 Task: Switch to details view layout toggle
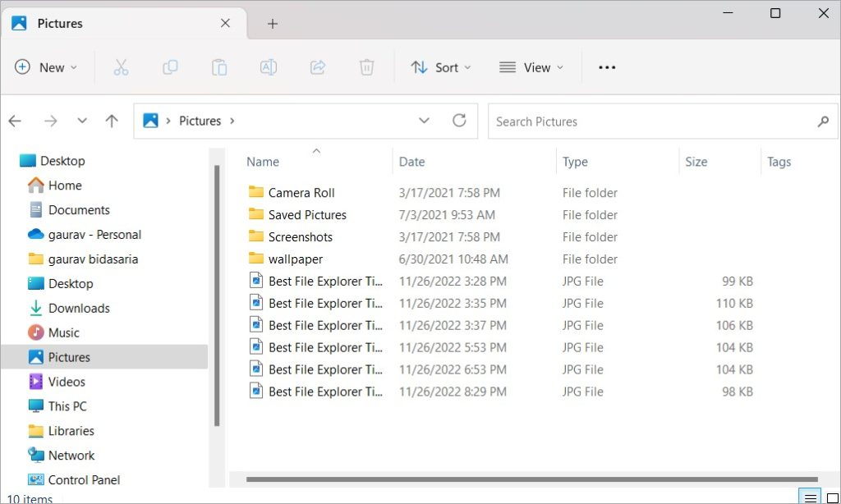[811, 497]
